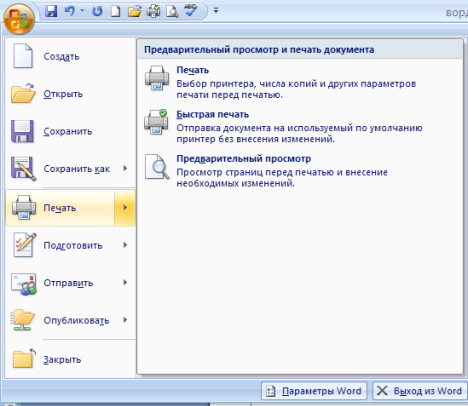Expand Опубликовать submenu arrow
The image size is (468, 406).
coord(125,320)
